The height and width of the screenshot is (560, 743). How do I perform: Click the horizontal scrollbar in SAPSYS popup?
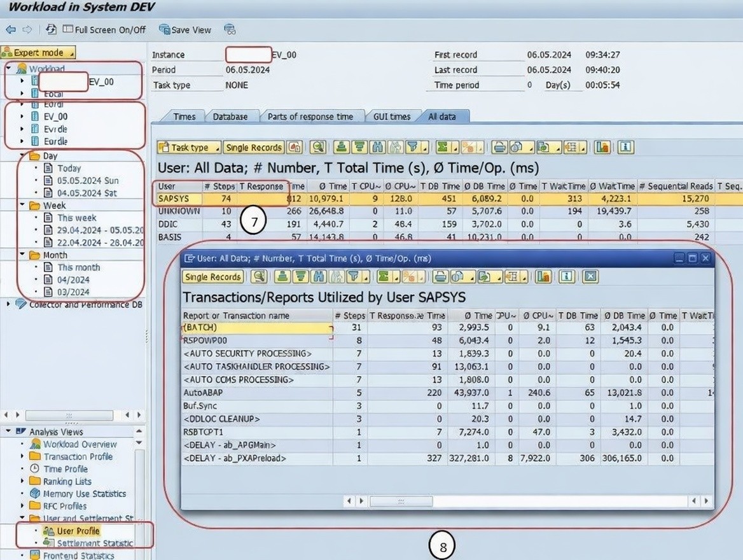click(x=401, y=501)
